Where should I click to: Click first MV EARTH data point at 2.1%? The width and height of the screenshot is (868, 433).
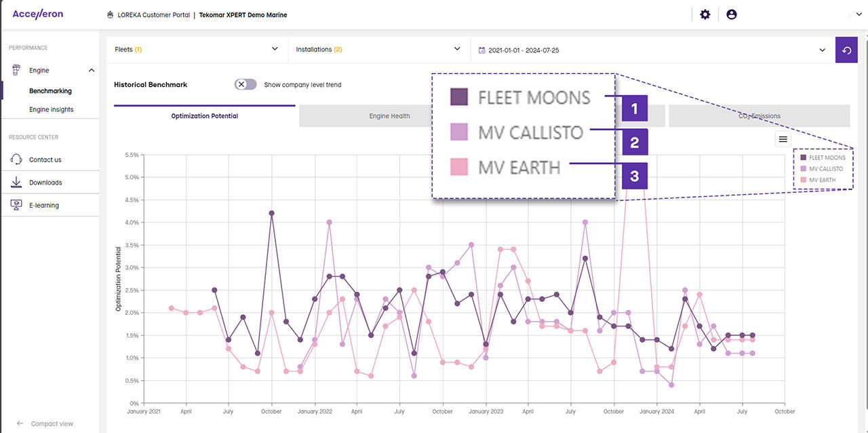172,308
